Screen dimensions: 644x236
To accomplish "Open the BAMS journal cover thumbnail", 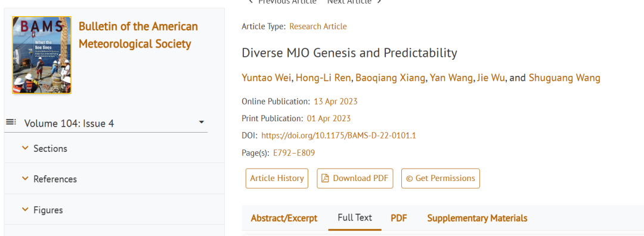I will (42, 55).
